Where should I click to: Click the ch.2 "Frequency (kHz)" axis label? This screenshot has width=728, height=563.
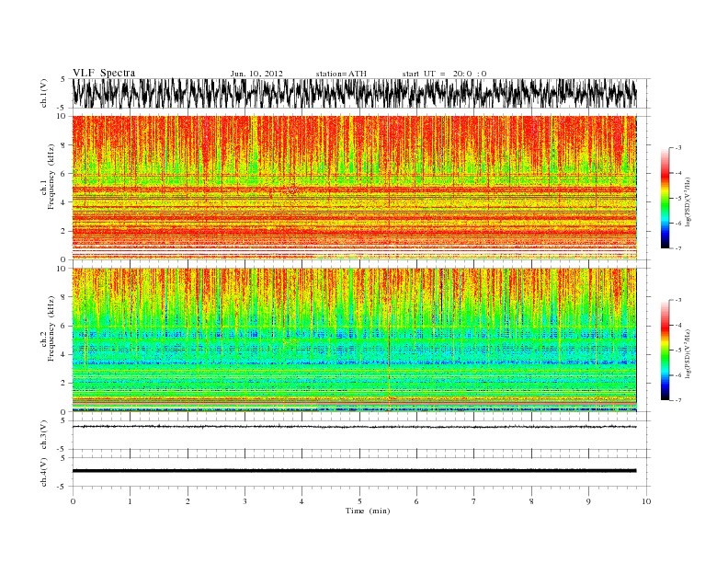click(51, 329)
